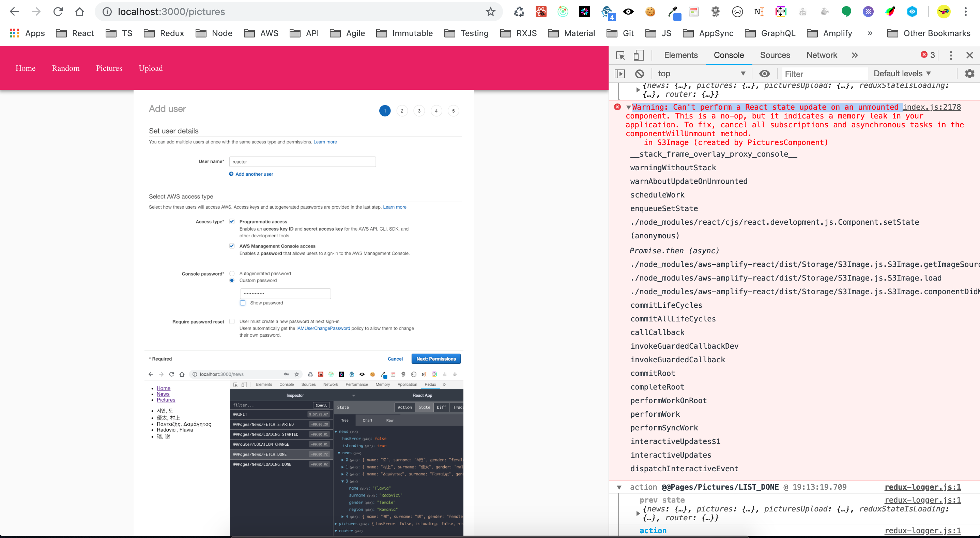Open console settings gear icon

(x=969, y=74)
